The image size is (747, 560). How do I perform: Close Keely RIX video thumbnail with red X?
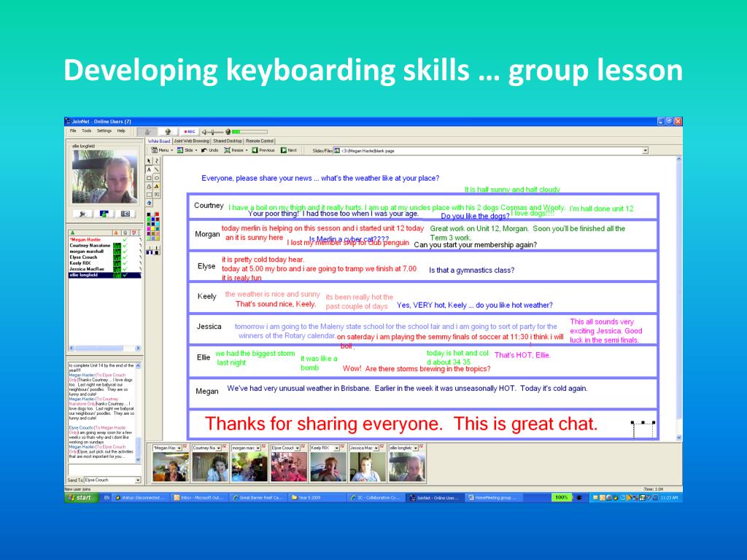pyautogui.click(x=342, y=447)
